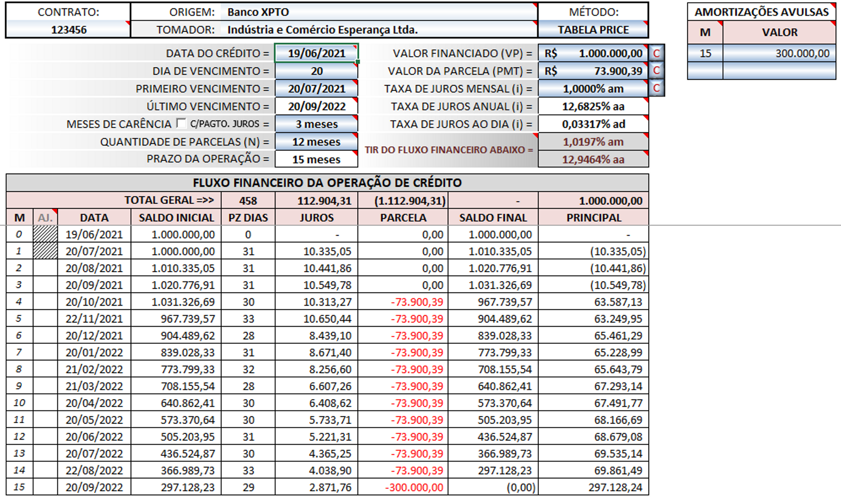Select the Tomador cell Indústria e Comércio Esperança Ltda.
Image resolution: width=841 pixels, height=504 pixels.
tap(380, 30)
